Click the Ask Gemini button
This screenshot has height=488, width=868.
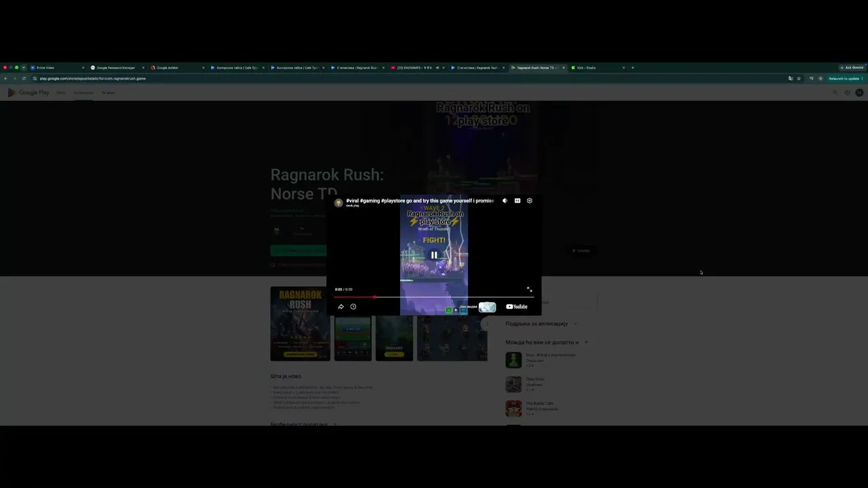[852, 68]
